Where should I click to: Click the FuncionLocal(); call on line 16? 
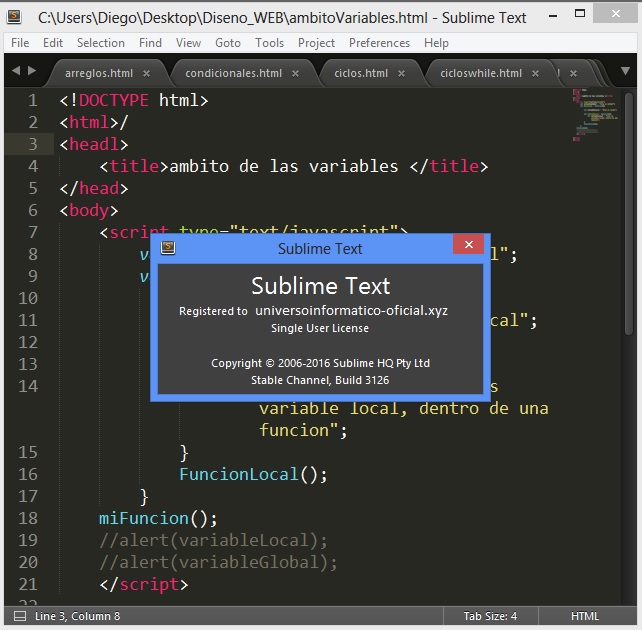[253, 474]
